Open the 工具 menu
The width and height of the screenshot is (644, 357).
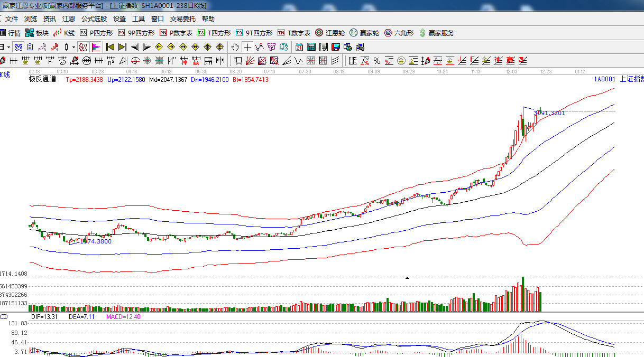coord(138,18)
